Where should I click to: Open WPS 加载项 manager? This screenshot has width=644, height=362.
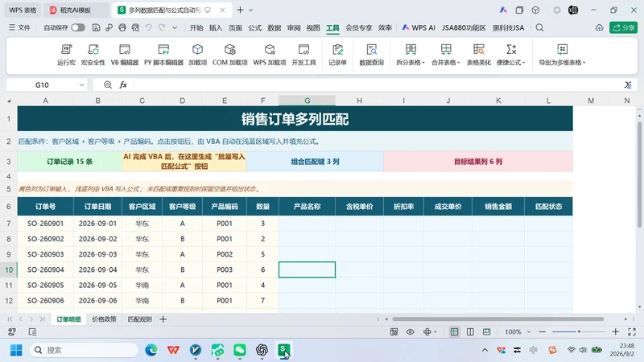(270, 55)
